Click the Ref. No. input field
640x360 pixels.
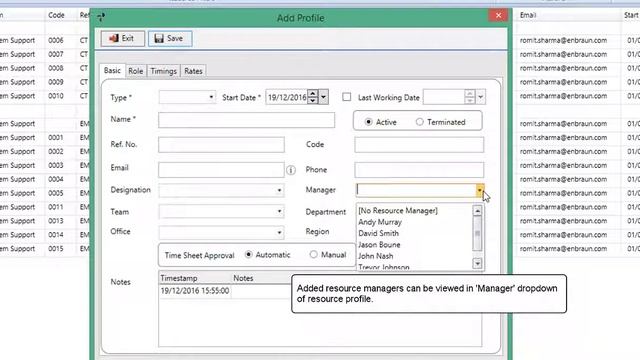tap(221, 145)
